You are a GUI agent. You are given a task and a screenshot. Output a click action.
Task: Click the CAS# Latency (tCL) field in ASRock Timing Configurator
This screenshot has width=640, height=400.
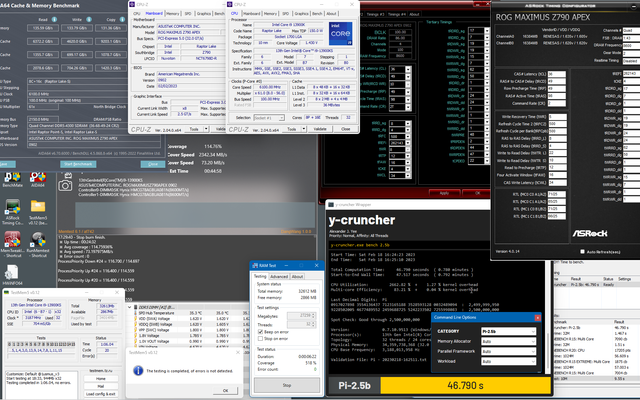point(557,74)
